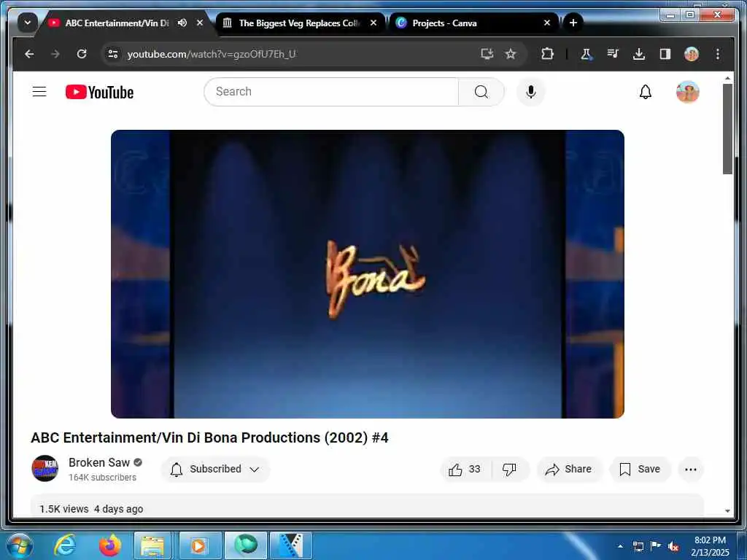Open the tab search dropdown arrow
This screenshot has height=560, width=747.
pyautogui.click(x=28, y=23)
